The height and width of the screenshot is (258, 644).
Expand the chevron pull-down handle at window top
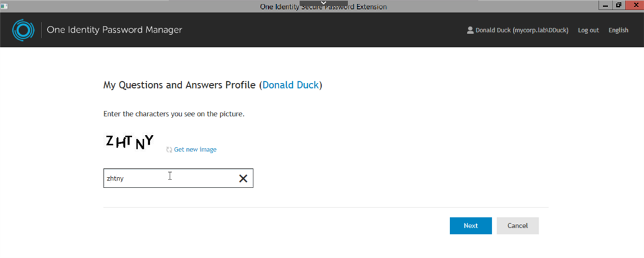[323, 3]
